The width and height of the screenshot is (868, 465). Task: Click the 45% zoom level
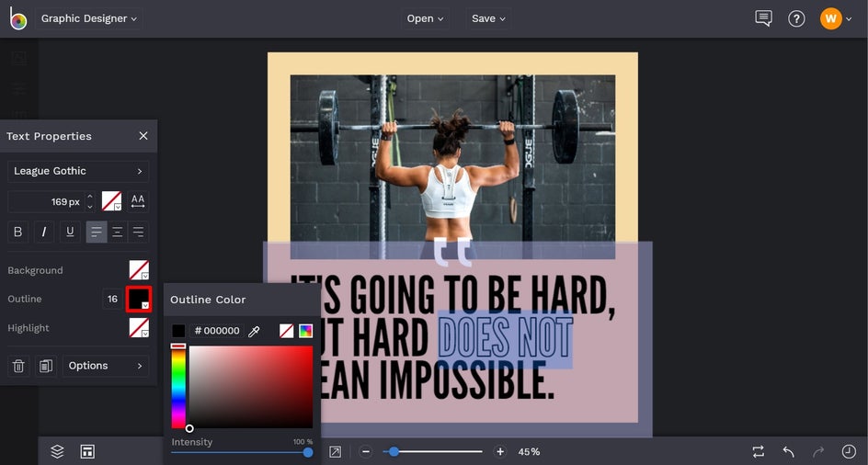click(529, 452)
